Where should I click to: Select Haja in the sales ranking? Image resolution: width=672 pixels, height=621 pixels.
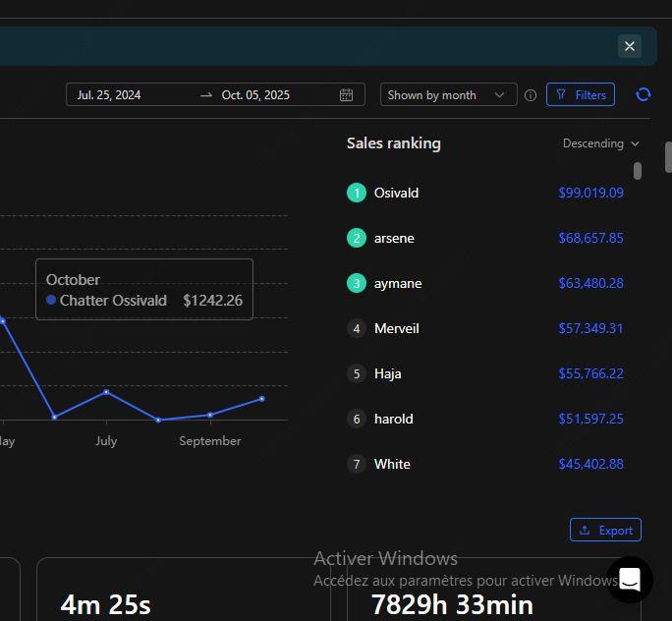387,373
